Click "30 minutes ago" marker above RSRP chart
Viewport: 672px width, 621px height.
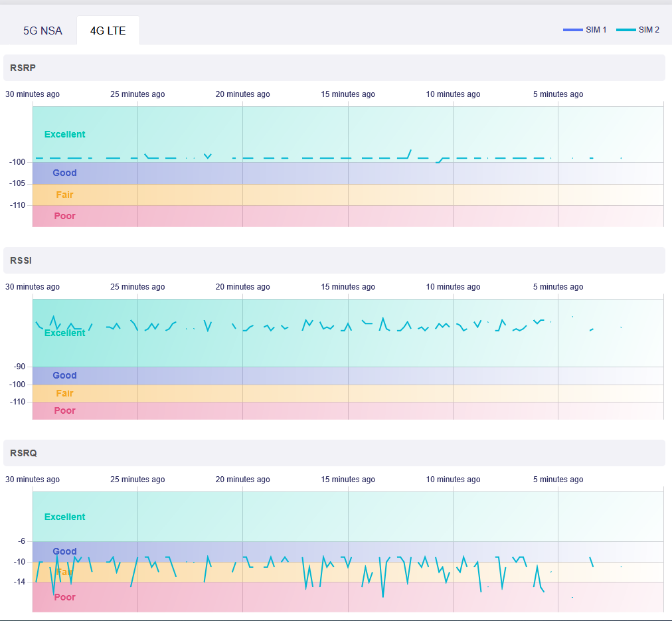click(x=33, y=94)
